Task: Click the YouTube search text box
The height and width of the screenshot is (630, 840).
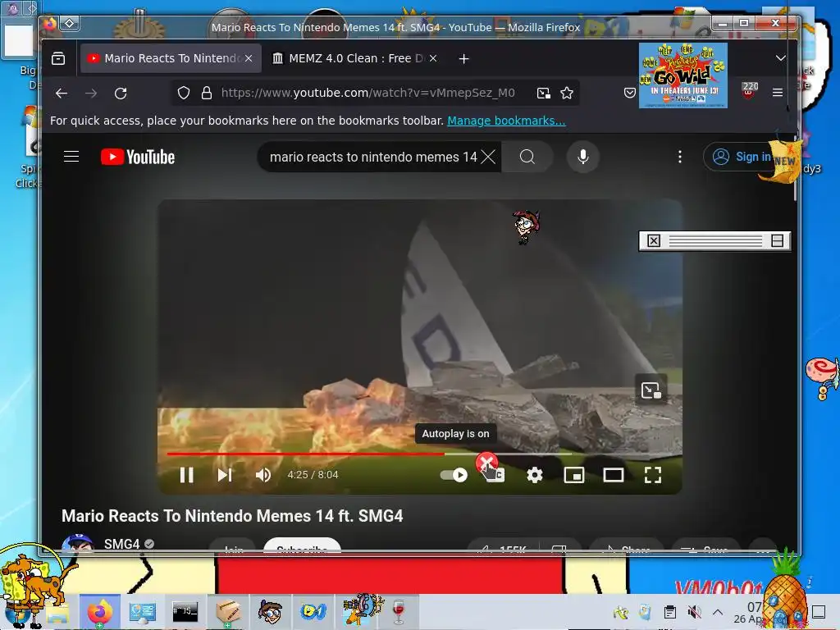Action: click(373, 157)
